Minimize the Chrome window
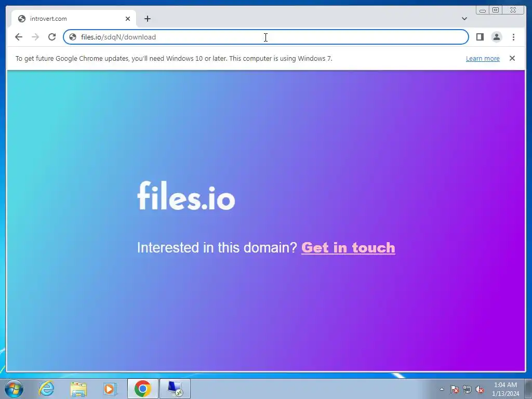 [482, 10]
